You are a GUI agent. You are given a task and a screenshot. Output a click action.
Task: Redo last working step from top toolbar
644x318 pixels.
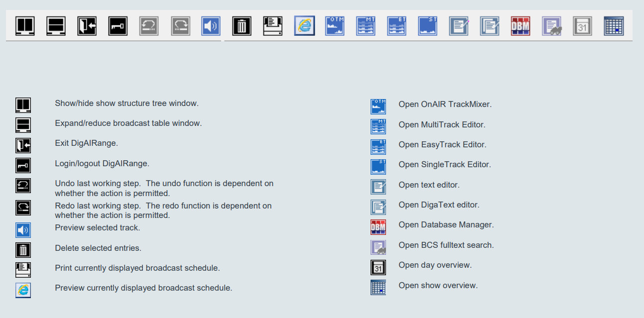click(x=180, y=26)
